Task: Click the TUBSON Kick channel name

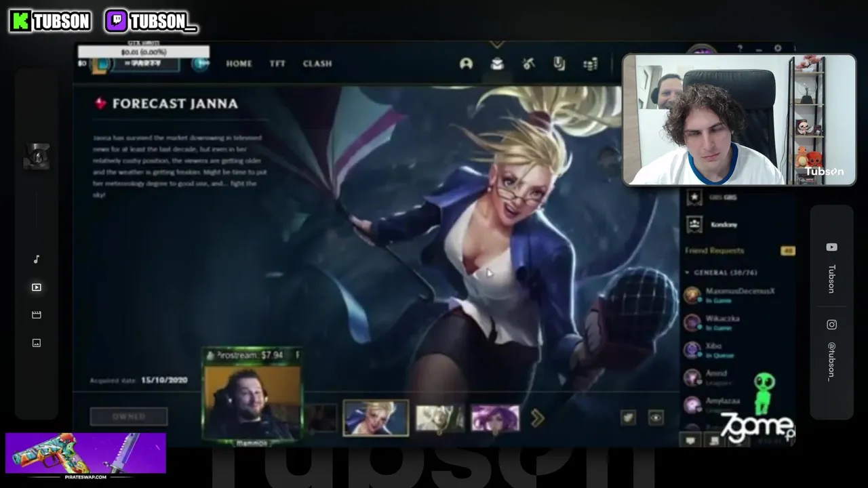Action: 62,22
